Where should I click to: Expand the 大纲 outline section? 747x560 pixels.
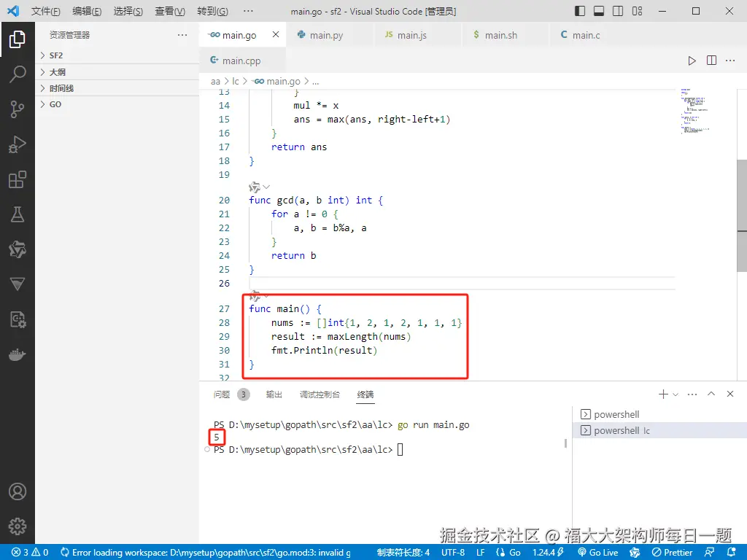click(117, 72)
